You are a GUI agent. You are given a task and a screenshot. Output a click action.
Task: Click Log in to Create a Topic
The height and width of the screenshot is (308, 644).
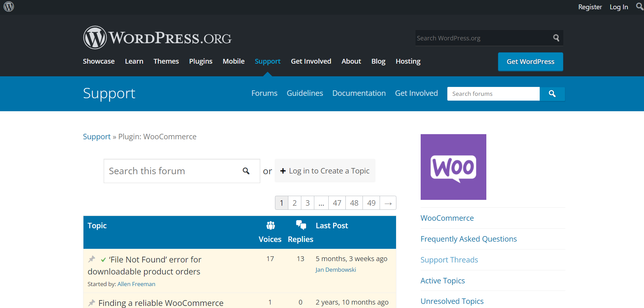pyautogui.click(x=325, y=171)
